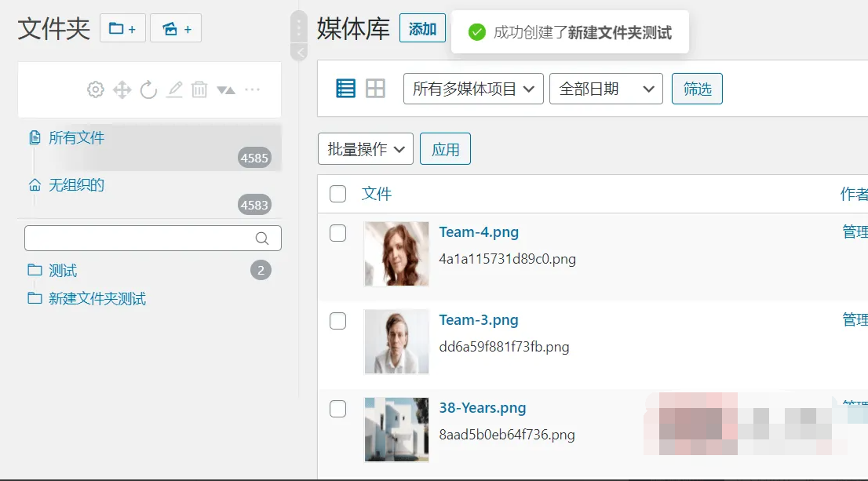Click the new gallery folder plus button
This screenshot has width=868, height=481.
(176, 28)
